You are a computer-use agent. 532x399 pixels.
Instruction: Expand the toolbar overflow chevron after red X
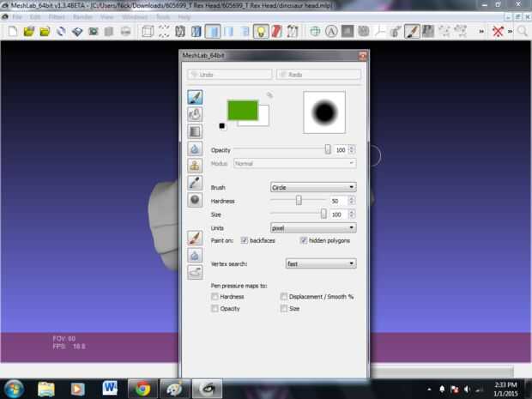pos(510,32)
